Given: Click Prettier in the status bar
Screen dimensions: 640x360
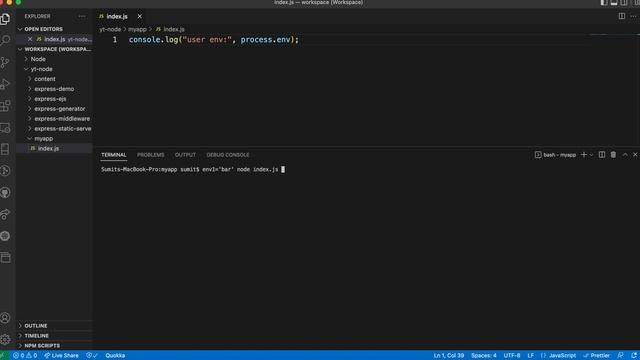Looking at the screenshot, I should point(597,356).
